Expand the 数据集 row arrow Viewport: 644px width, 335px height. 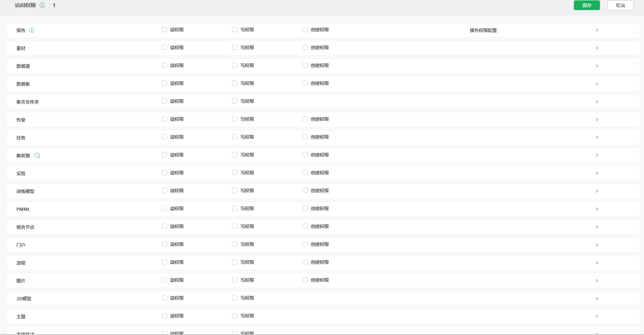pos(597,84)
